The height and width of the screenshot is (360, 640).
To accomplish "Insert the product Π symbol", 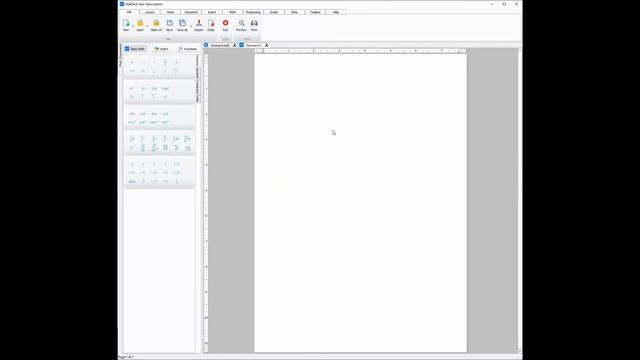I will 165,147.
